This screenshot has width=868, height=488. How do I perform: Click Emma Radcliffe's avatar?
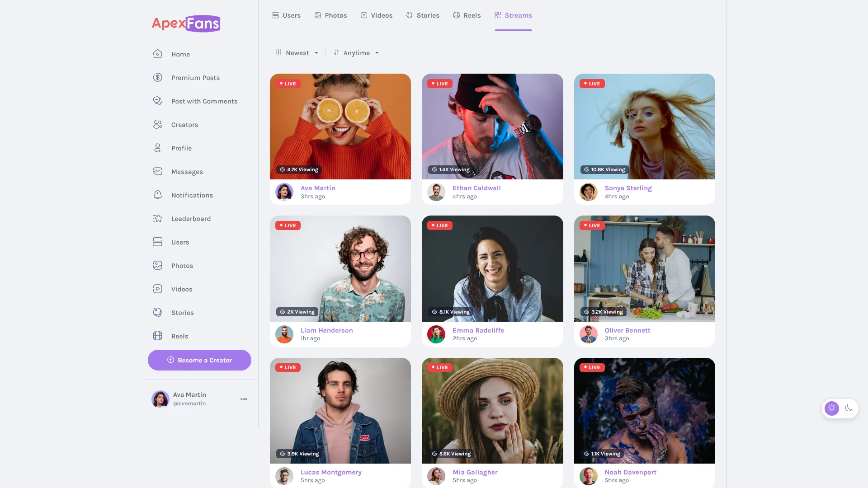click(436, 334)
